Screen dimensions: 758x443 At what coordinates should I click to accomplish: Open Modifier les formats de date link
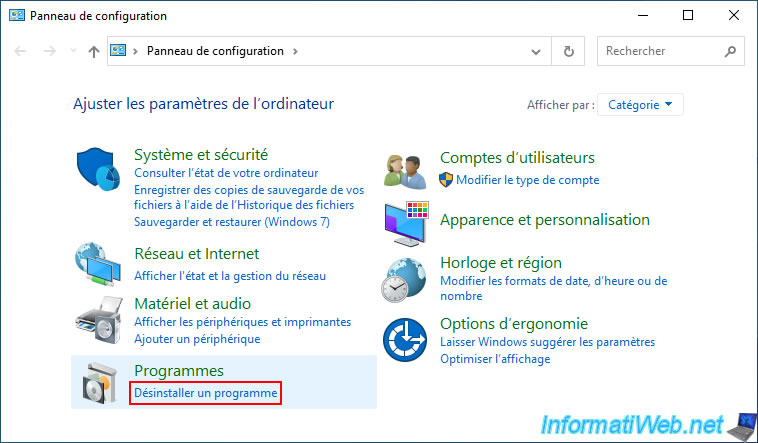pos(554,288)
